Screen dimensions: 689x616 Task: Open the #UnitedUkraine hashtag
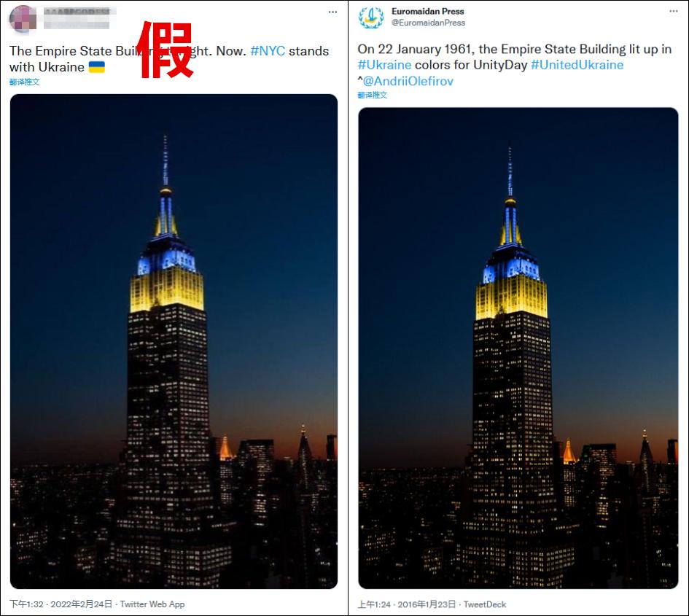[577, 65]
